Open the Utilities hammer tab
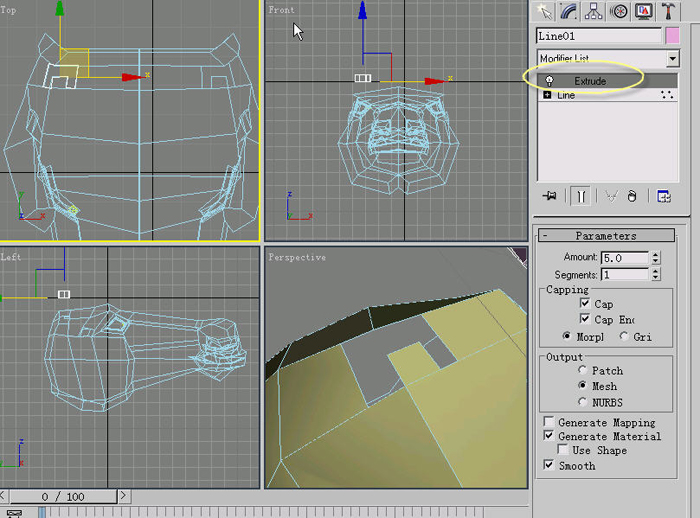This screenshot has height=518, width=700. coord(668,11)
